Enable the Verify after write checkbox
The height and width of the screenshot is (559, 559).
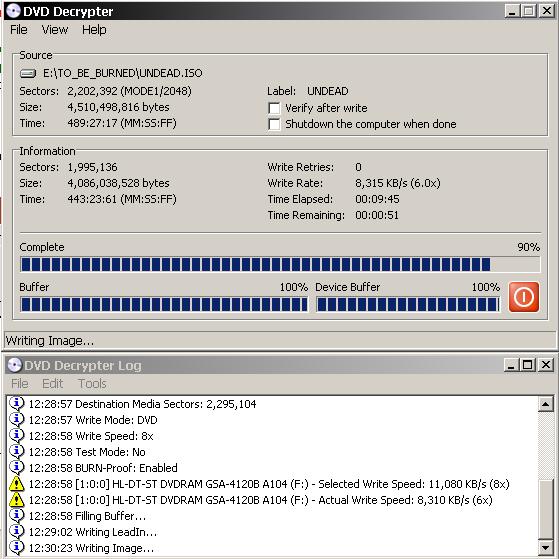coord(274,108)
